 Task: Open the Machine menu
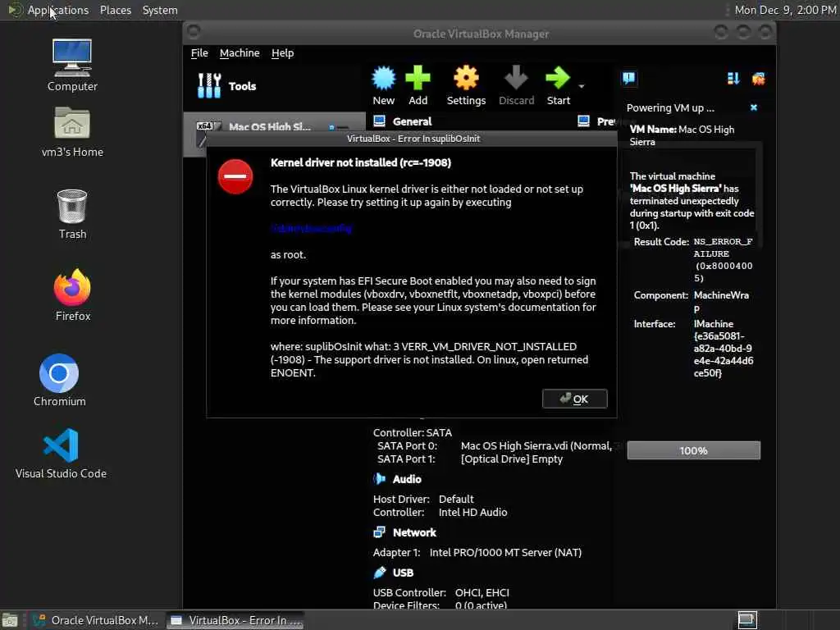(x=240, y=53)
